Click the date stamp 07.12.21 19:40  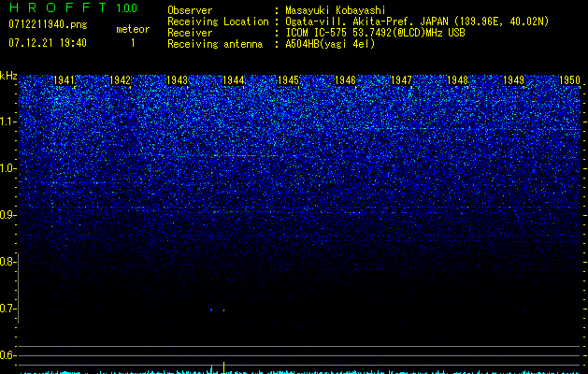48,43
